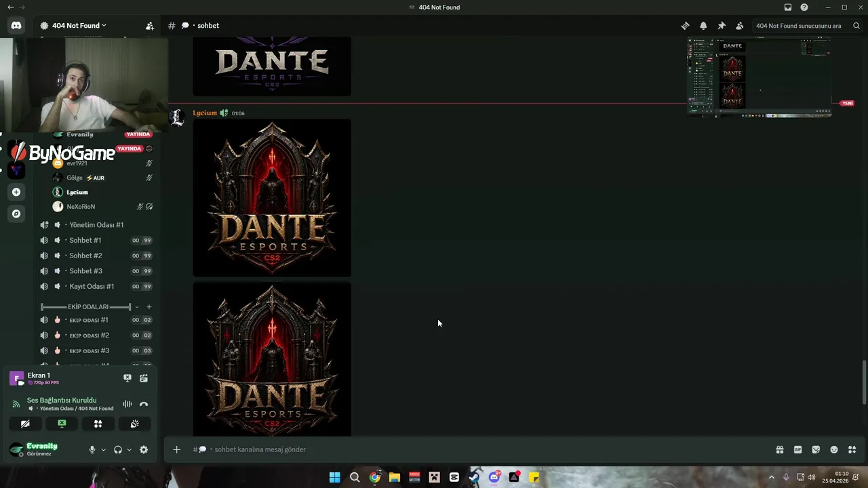868x488 pixels.
Task: Create channel in EKİP ODALARI category
Action: click(149, 307)
